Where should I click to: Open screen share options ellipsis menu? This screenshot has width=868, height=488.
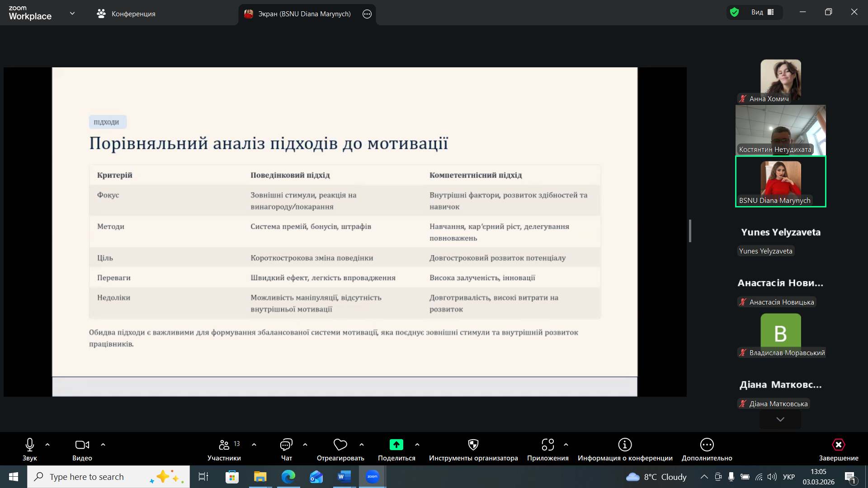pyautogui.click(x=367, y=14)
